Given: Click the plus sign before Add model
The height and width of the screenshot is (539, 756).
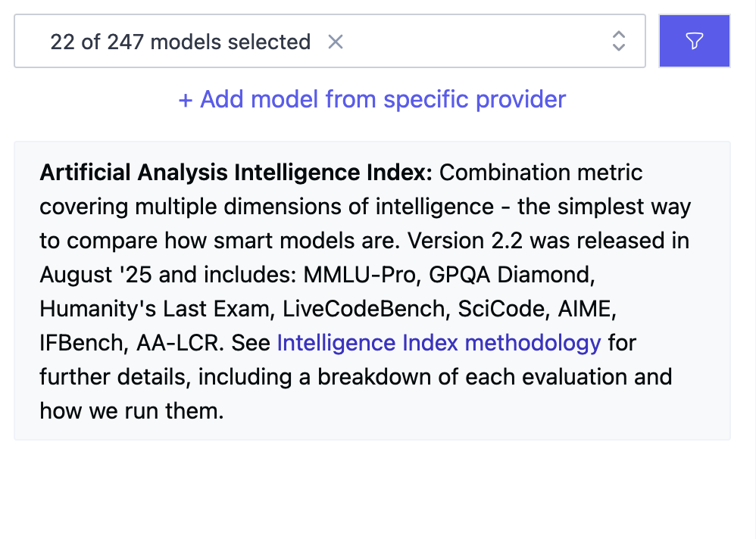Looking at the screenshot, I should pos(186,100).
